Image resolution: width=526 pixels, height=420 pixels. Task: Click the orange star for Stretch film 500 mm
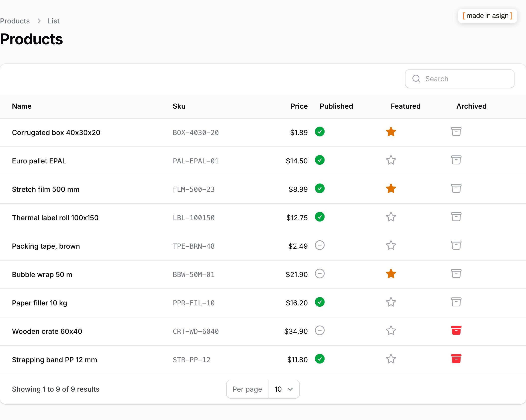(391, 188)
